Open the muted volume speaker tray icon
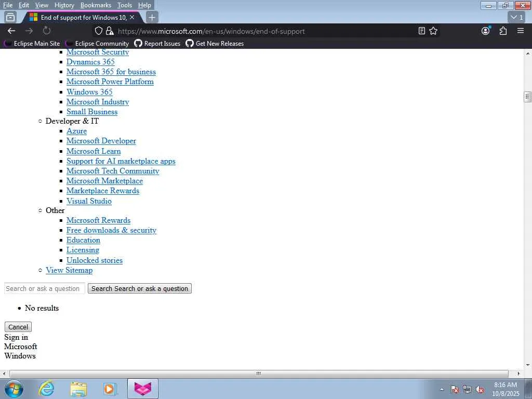Screen dimensions: 532x399 tap(480, 390)
